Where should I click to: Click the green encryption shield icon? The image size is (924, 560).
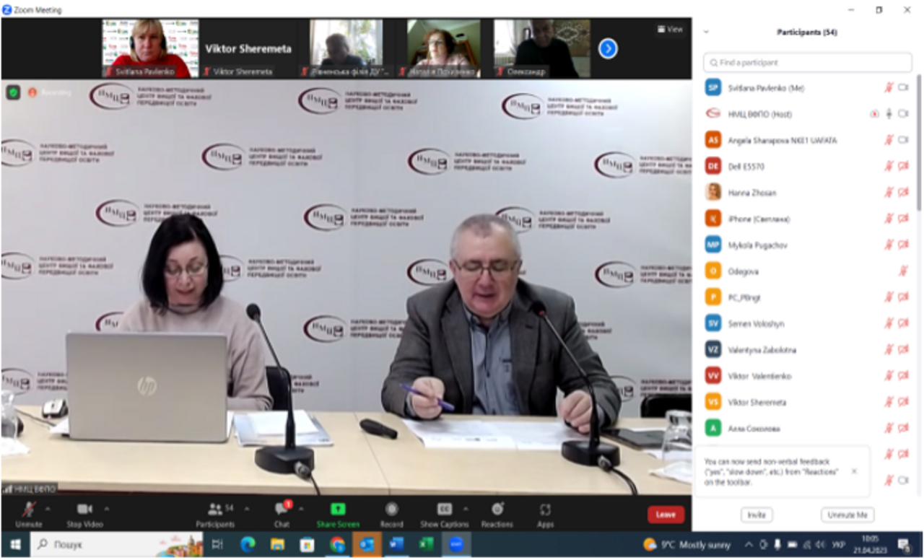coord(13,92)
